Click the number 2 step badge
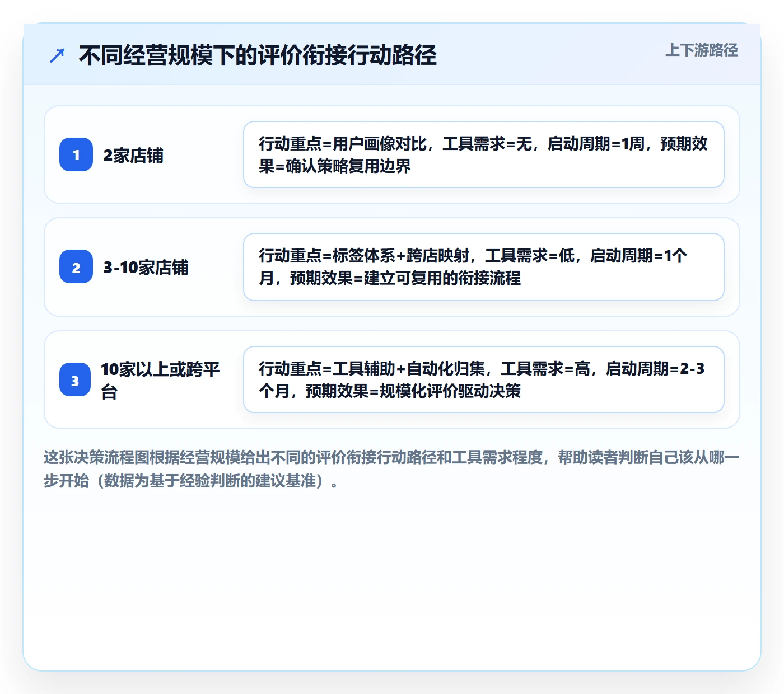The height and width of the screenshot is (694, 784). [x=76, y=266]
